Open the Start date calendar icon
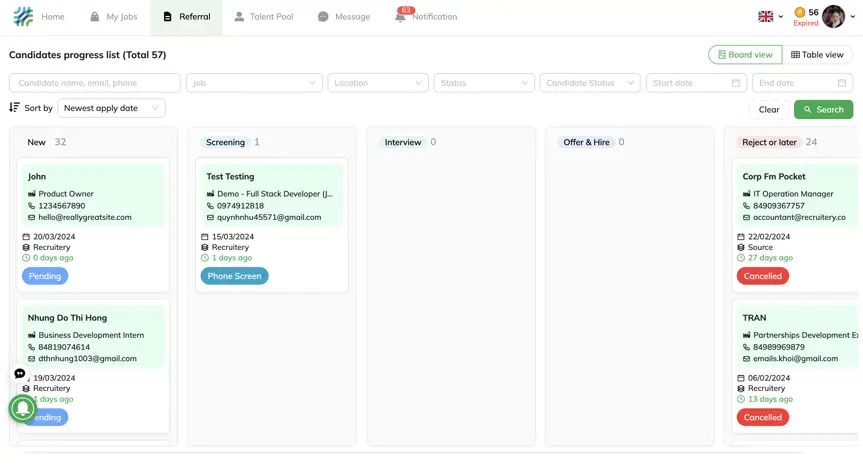The image size is (863, 465). coord(736,83)
